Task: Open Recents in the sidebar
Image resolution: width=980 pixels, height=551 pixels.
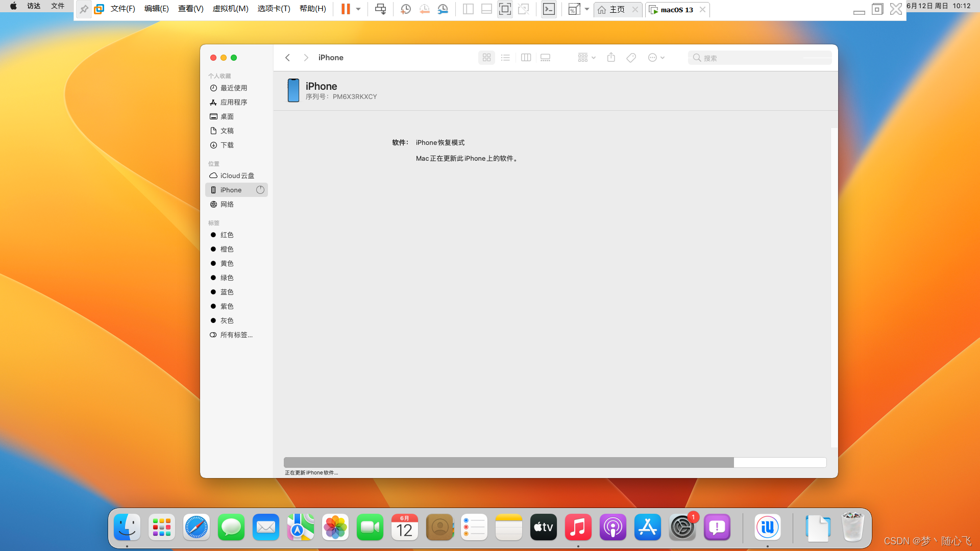Action: 236,88
